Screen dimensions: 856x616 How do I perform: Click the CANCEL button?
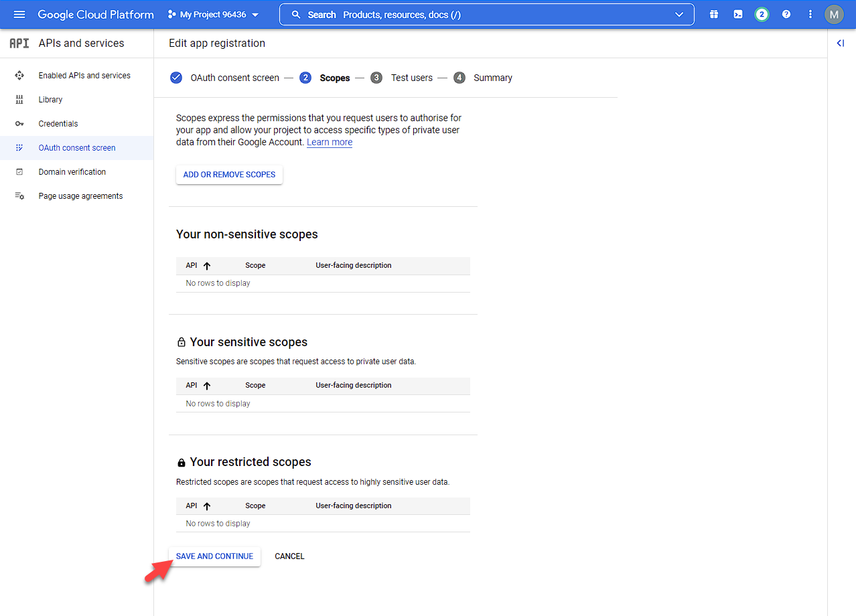tap(289, 556)
